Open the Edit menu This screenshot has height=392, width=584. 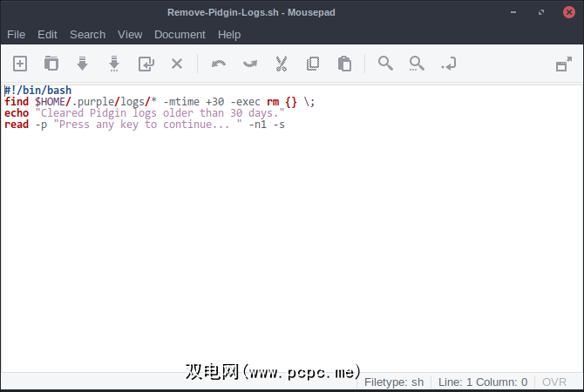tap(47, 35)
